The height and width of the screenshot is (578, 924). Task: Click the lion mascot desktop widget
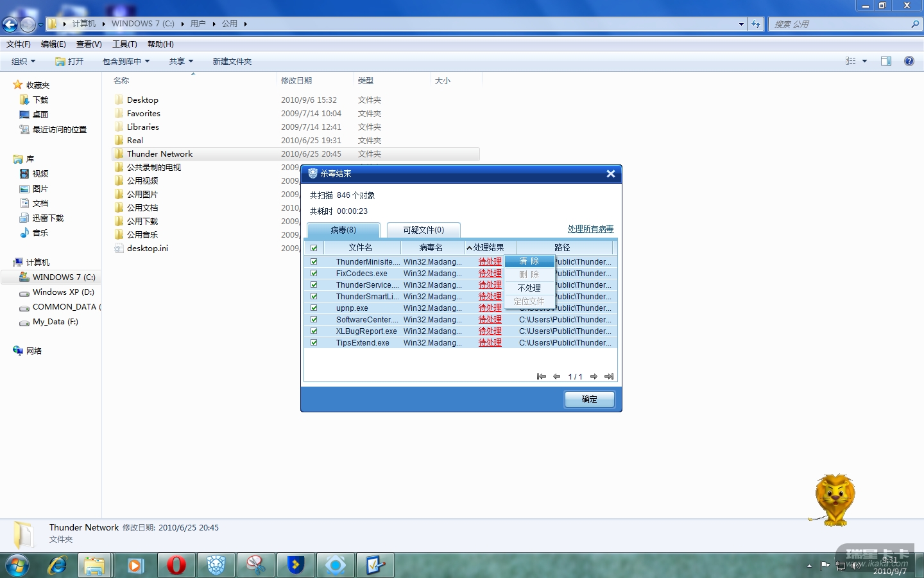click(x=834, y=500)
